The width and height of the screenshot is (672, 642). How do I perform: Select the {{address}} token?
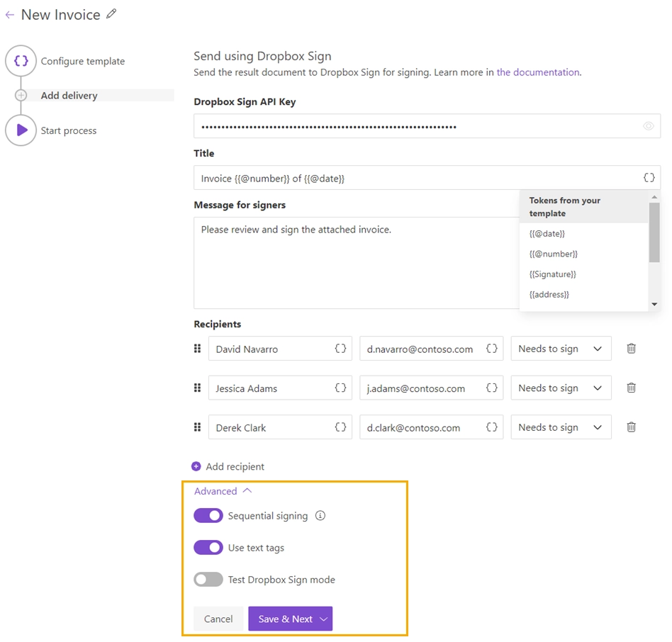549,295
